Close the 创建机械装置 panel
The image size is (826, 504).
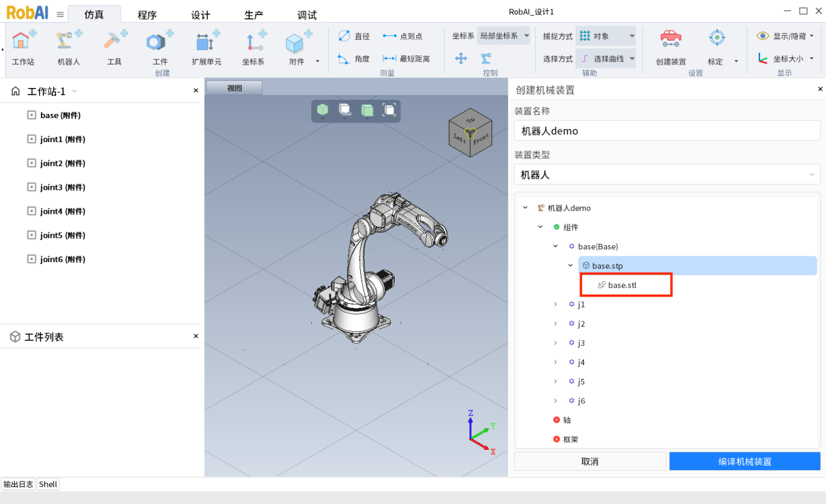pyautogui.click(x=820, y=89)
